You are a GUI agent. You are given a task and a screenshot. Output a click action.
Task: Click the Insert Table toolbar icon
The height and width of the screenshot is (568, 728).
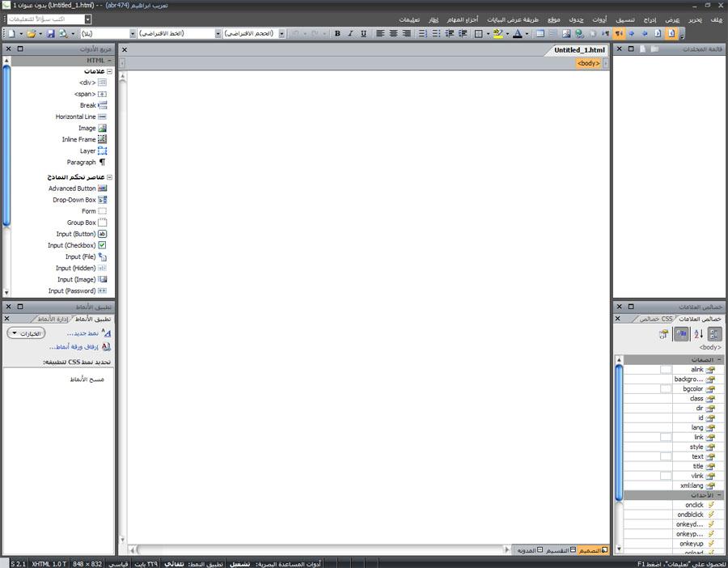[540, 34]
